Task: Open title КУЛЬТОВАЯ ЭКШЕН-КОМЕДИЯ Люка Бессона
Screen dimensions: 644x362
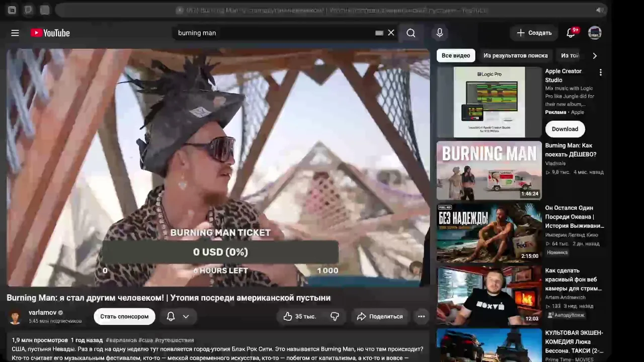Action: [574, 342]
